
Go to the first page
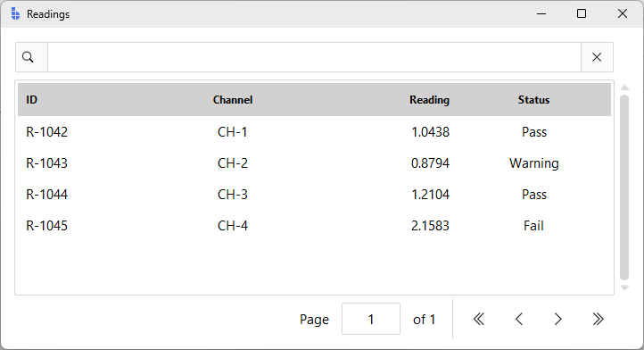tap(479, 319)
